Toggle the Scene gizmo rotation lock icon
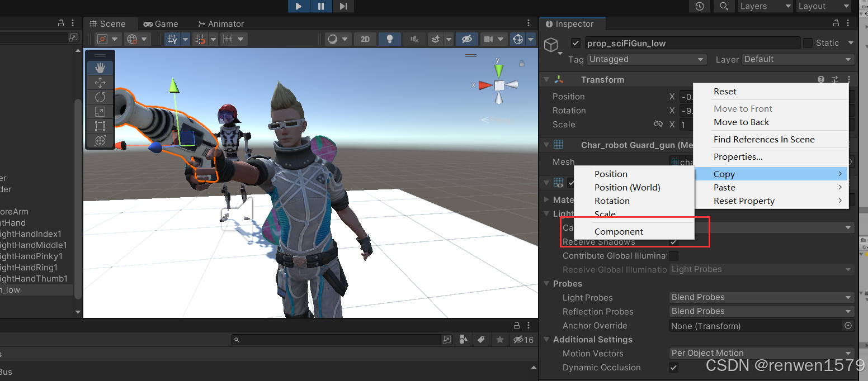 [522, 63]
